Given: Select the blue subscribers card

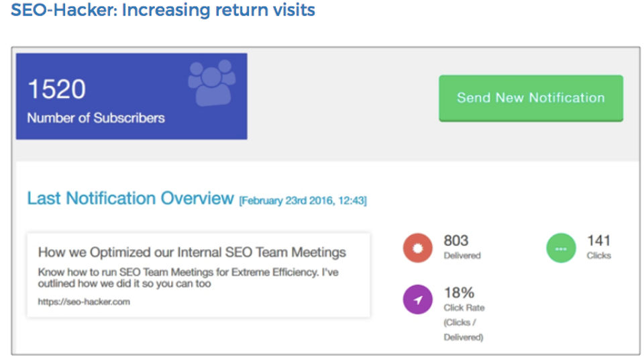Looking at the screenshot, I should coord(131,96).
